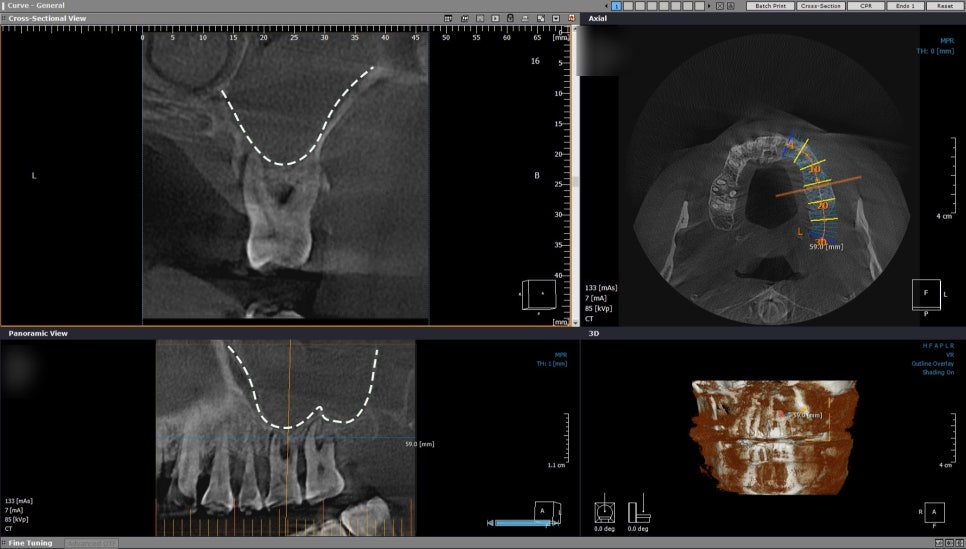The height and width of the screenshot is (549, 966).
Task: Click the orientation cube in the Cross-Sectional view
Action: pyautogui.click(x=540, y=295)
